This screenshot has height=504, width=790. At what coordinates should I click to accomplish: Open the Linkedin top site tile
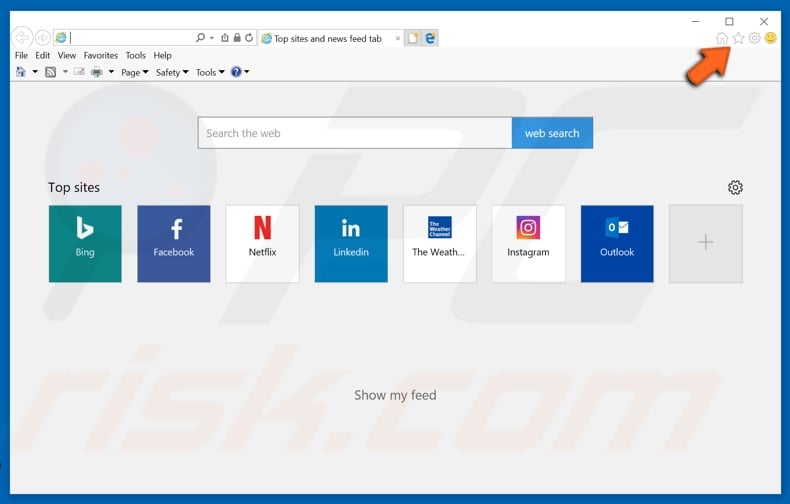351,243
